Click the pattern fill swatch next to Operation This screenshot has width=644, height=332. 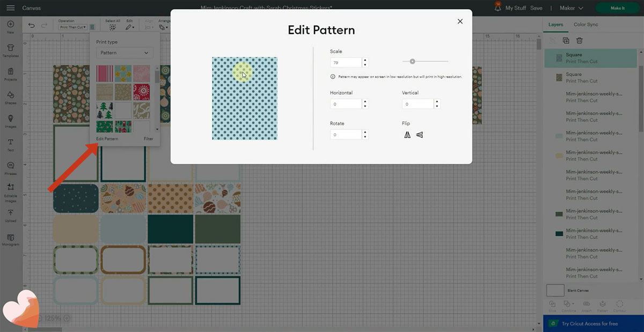click(92, 27)
